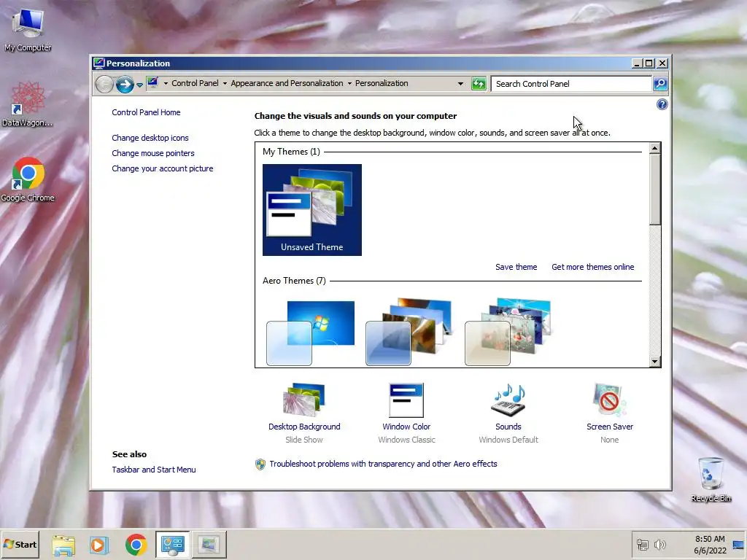
Task: Open Windows Media Player from the taskbar
Action: point(99,545)
